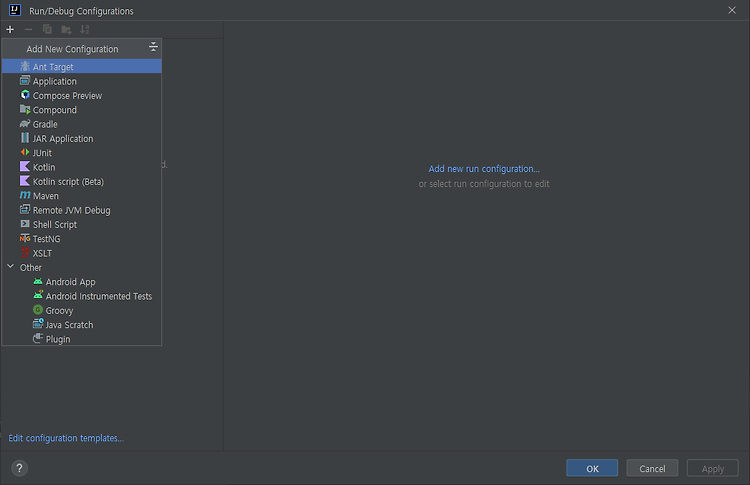Select Android Instrumented Tests text entry

[99, 296]
